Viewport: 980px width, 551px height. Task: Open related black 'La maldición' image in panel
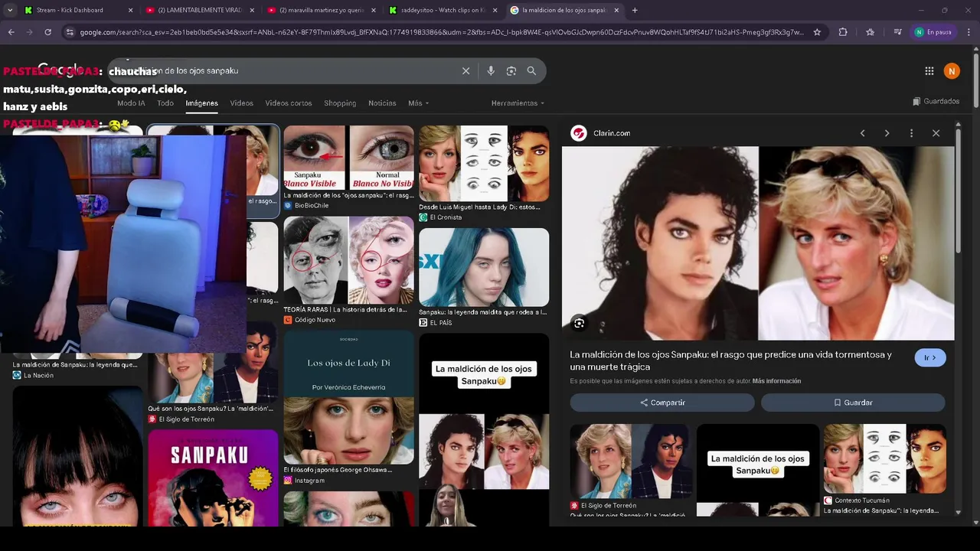(x=758, y=470)
